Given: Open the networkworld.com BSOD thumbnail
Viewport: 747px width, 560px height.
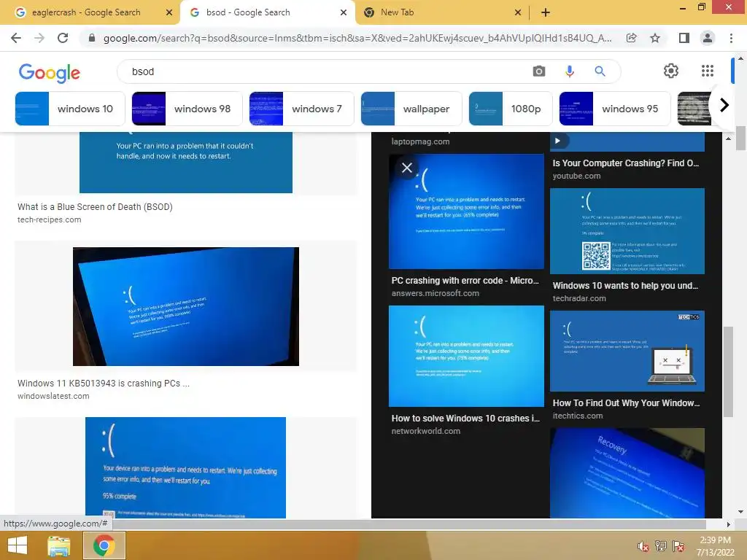Looking at the screenshot, I should [466, 356].
